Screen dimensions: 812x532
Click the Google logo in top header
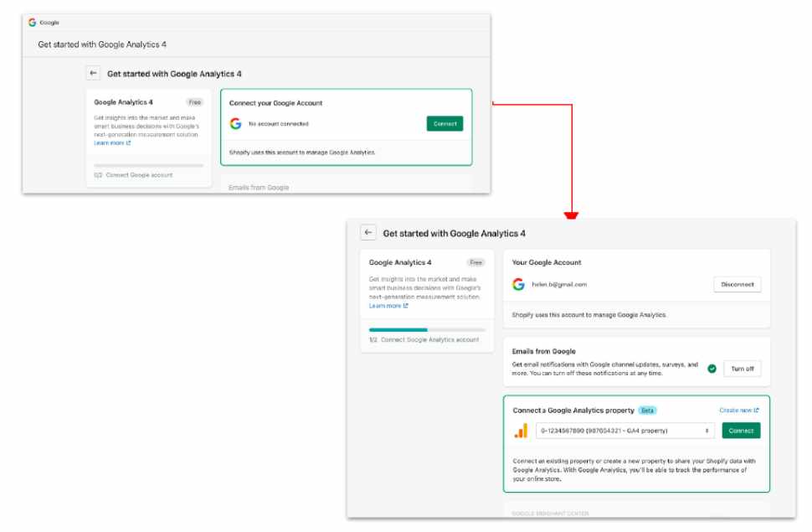point(32,23)
